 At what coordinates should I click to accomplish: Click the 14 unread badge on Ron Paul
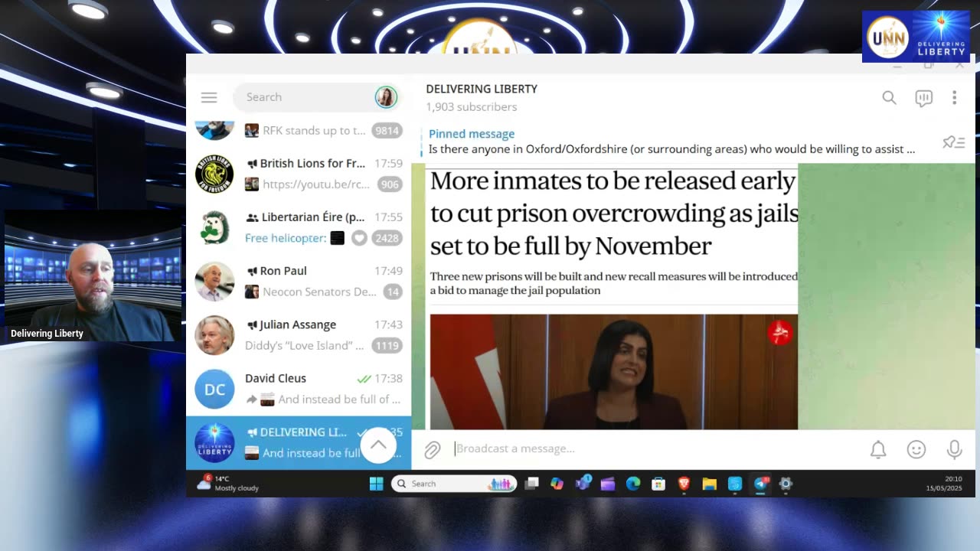392,292
